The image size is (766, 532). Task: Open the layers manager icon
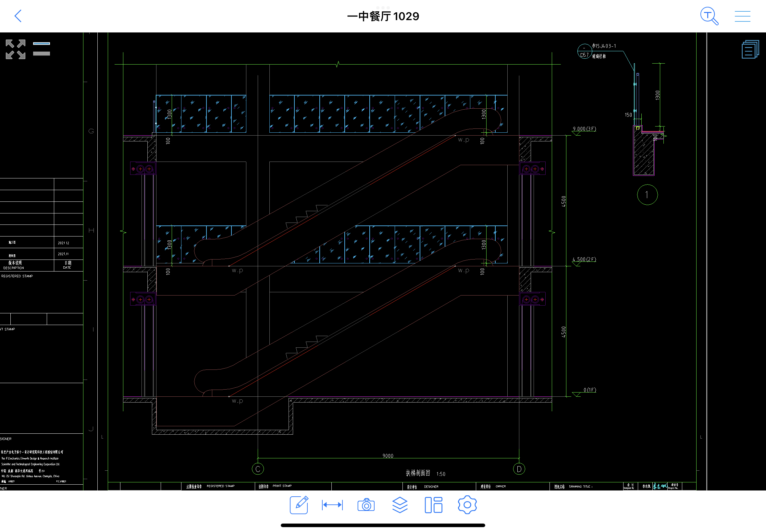click(400, 505)
